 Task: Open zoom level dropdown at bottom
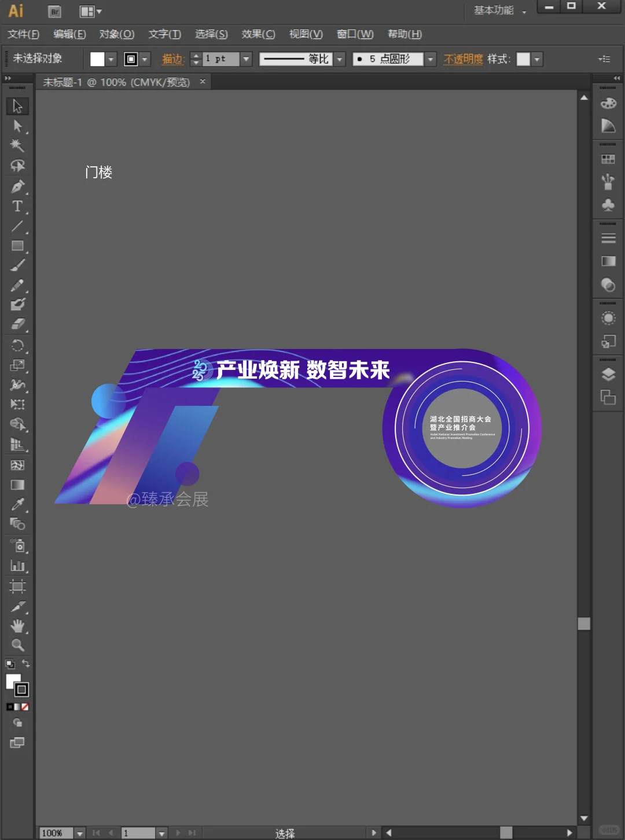pyautogui.click(x=80, y=833)
